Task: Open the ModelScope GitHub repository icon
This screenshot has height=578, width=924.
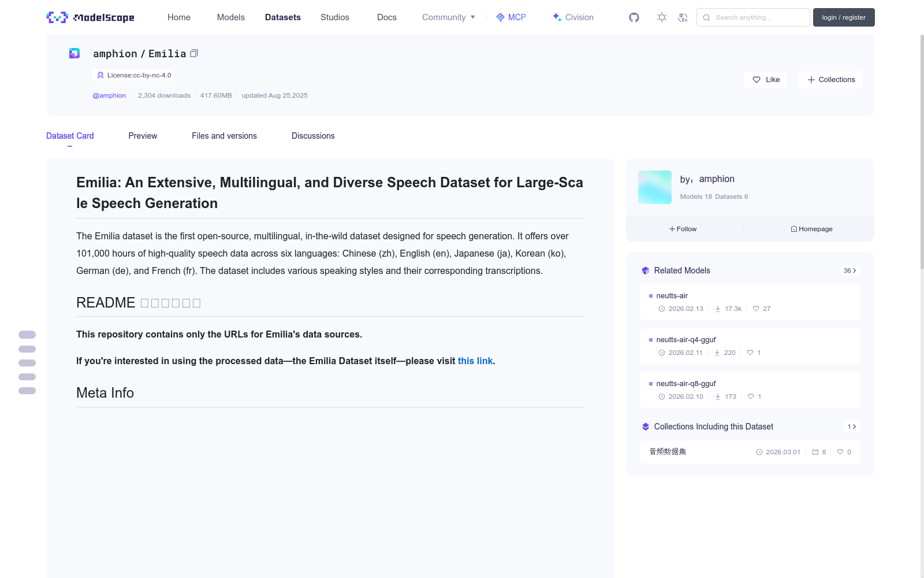Action: pos(634,17)
